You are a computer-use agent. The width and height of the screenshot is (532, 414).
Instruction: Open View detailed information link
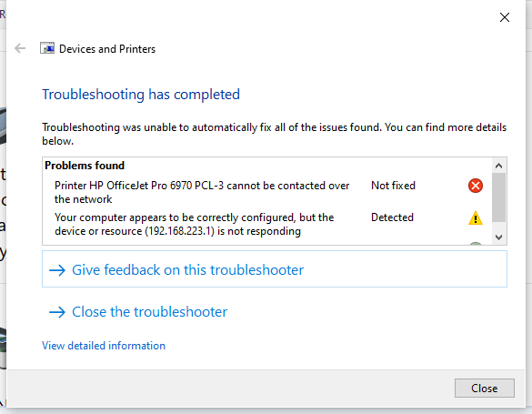tap(104, 346)
